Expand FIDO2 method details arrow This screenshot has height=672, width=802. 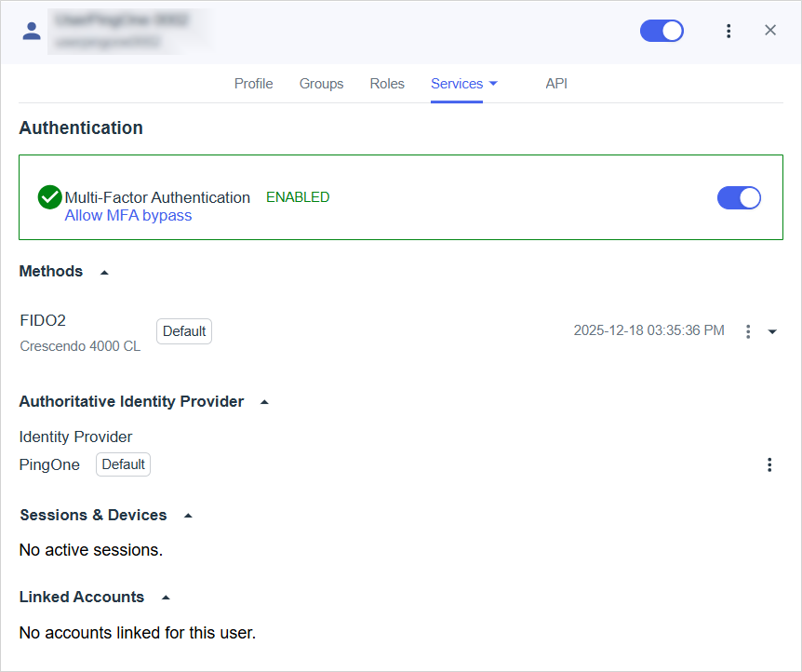click(772, 331)
